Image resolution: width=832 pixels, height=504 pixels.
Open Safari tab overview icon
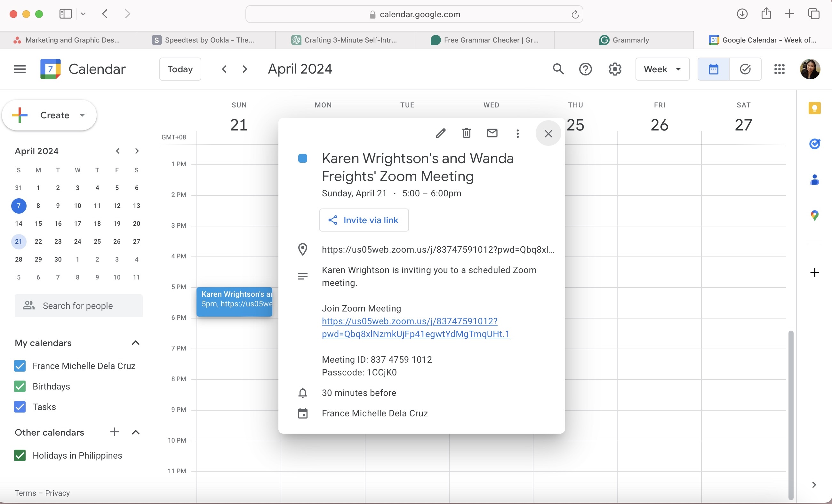click(x=814, y=14)
